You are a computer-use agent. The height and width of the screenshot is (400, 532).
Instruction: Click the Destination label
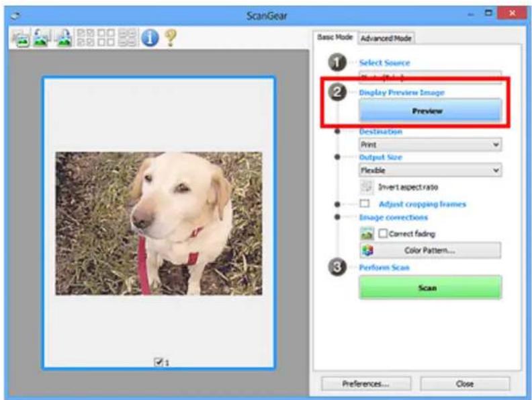[381, 131]
